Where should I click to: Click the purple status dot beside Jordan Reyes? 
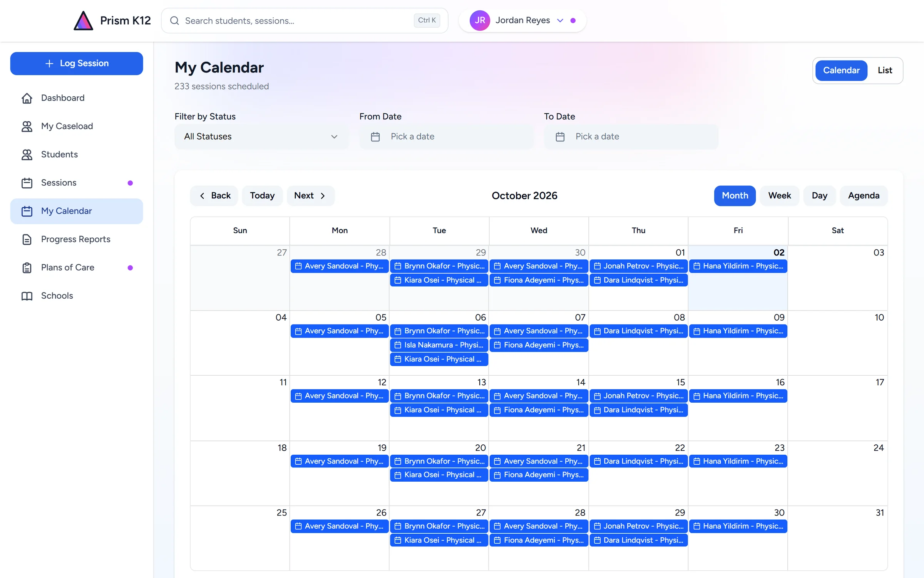tap(573, 20)
